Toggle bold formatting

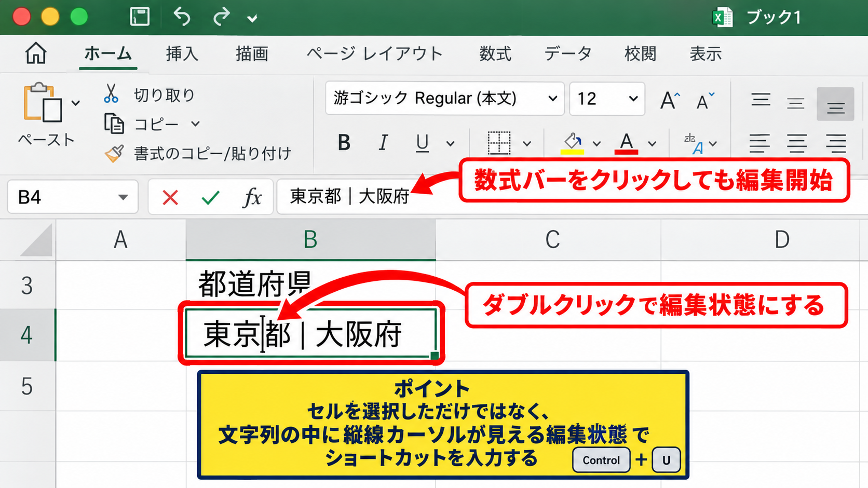344,143
